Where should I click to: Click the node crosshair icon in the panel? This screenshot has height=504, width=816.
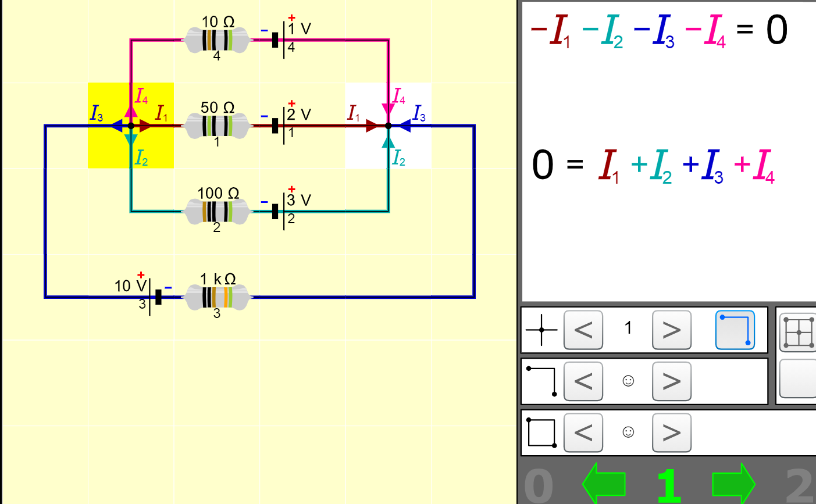(541, 330)
